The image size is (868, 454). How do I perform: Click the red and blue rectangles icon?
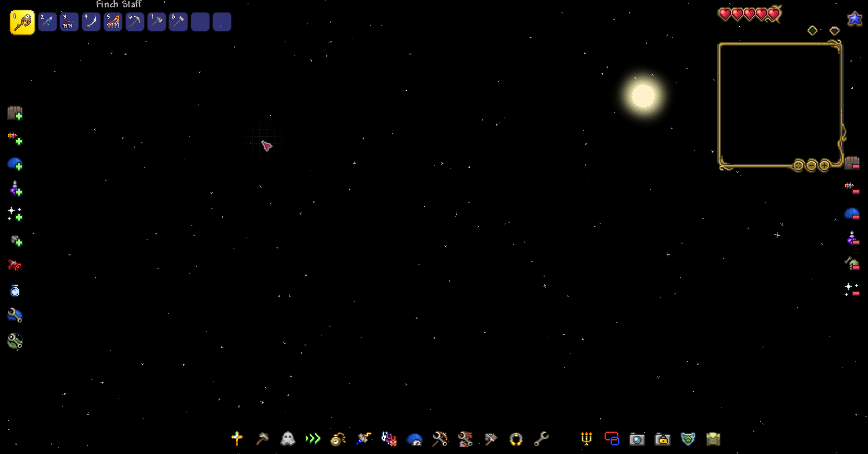pos(611,438)
